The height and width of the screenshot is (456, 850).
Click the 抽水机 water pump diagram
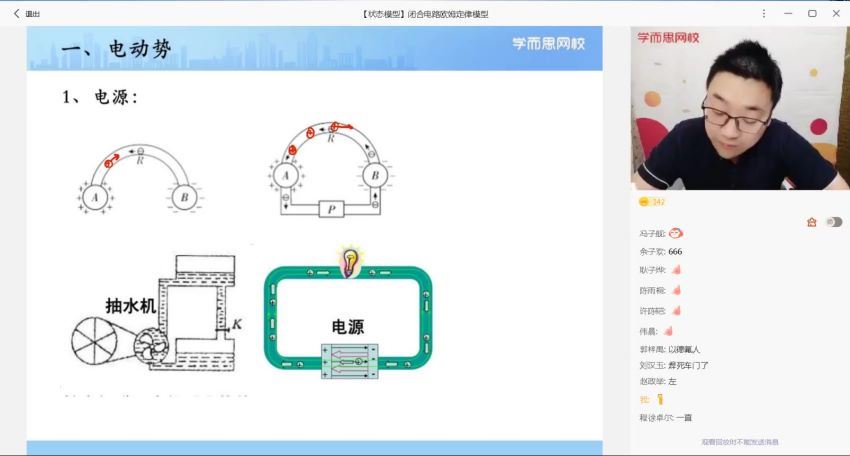pyautogui.click(x=156, y=313)
